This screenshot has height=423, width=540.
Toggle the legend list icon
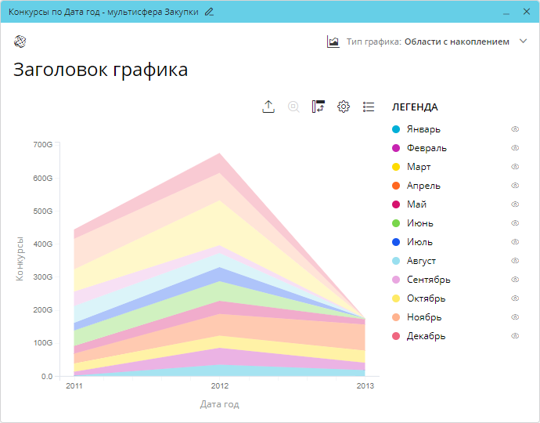pyautogui.click(x=368, y=107)
